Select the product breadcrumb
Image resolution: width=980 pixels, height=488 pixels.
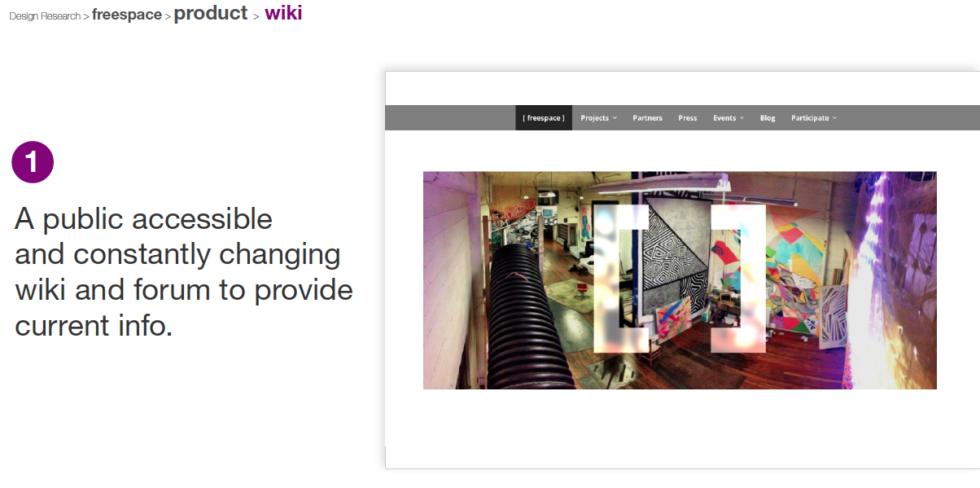pos(211,13)
